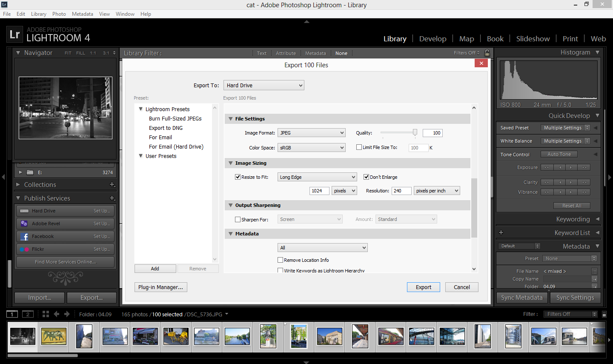Screen dimensions: 613x364
Task: Enable Sharpen For checkbox
Action: (238, 219)
